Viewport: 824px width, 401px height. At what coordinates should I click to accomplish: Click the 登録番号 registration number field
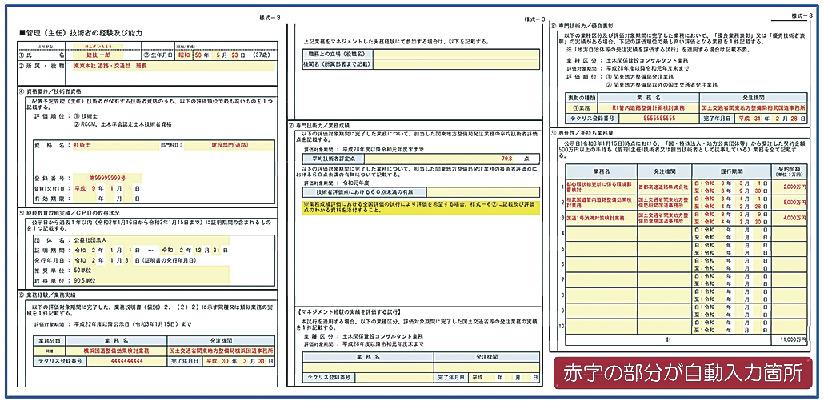click(107, 178)
